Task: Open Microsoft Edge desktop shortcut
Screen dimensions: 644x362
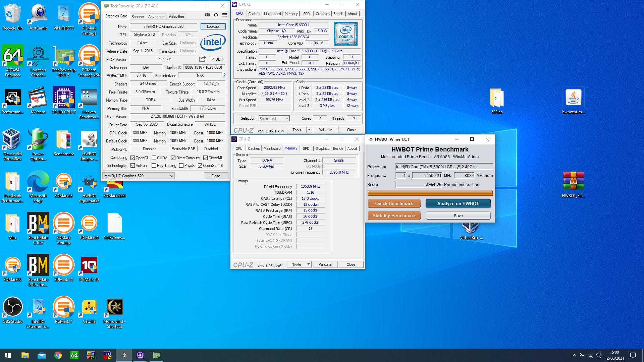Action: [x=38, y=187]
